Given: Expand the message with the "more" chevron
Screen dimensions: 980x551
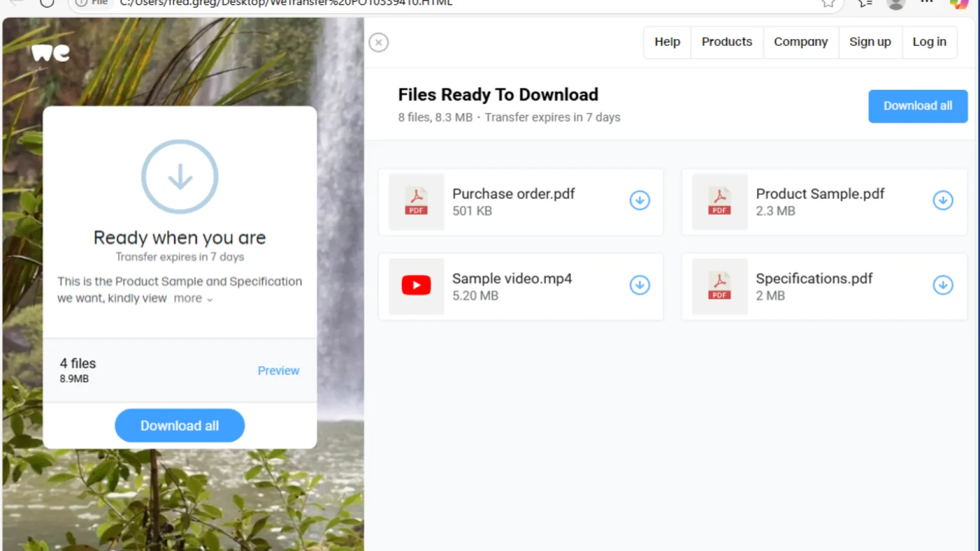Looking at the screenshot, I should pos(193,299).
